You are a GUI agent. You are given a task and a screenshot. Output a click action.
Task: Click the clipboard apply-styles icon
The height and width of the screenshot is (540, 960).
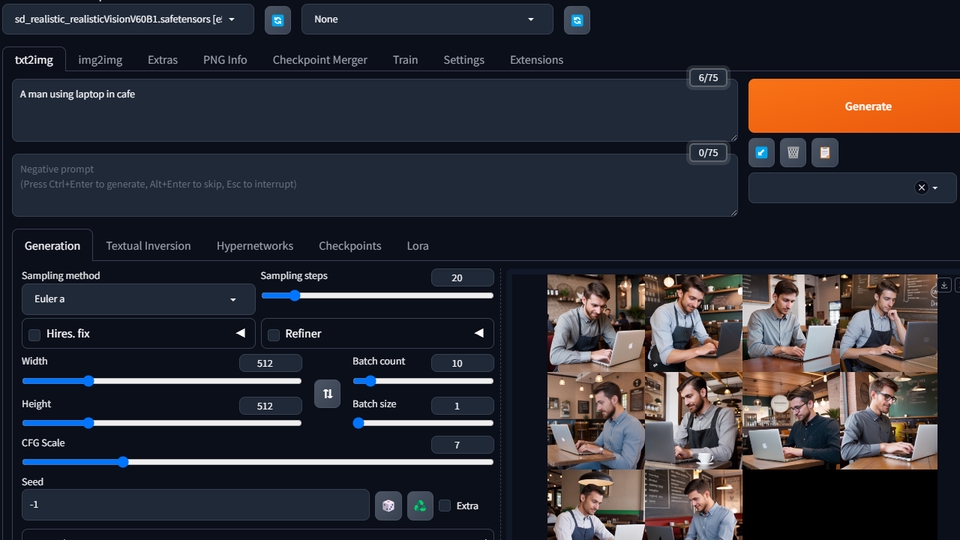(825, 152)
